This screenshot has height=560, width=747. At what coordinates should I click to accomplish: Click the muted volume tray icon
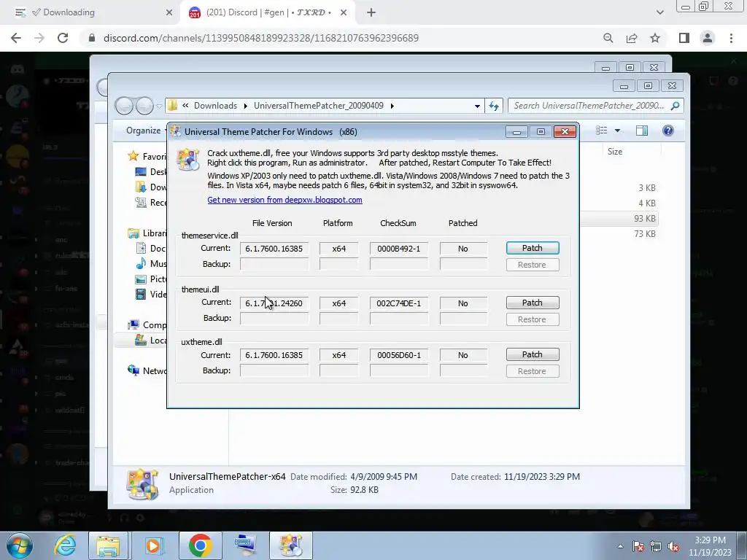(x=673, y=546)
